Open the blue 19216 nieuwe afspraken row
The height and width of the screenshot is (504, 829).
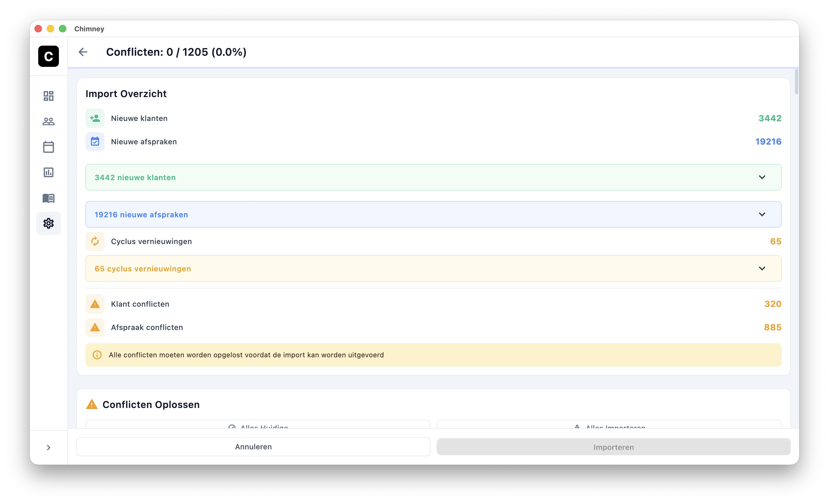(x=433, y=215)
